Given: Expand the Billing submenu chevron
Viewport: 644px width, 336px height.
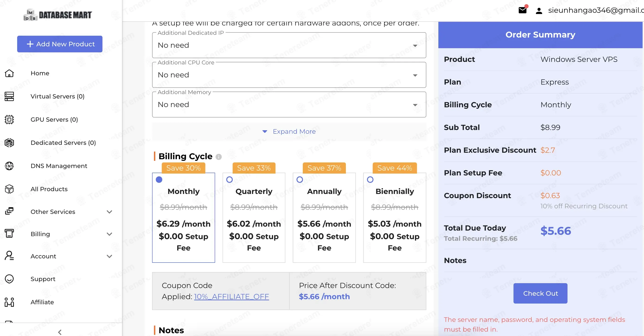Looking at the screenshot, I should (x=109, y=234).
